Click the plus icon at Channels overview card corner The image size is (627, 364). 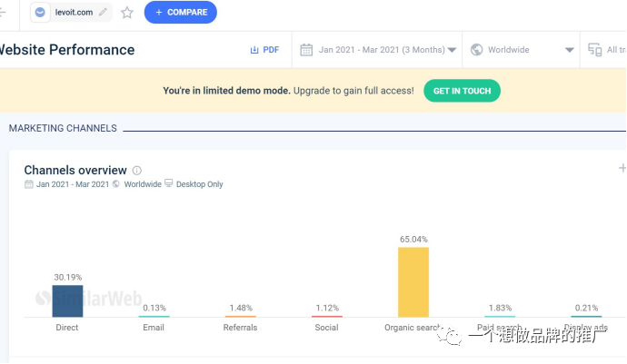pos(622,168)
